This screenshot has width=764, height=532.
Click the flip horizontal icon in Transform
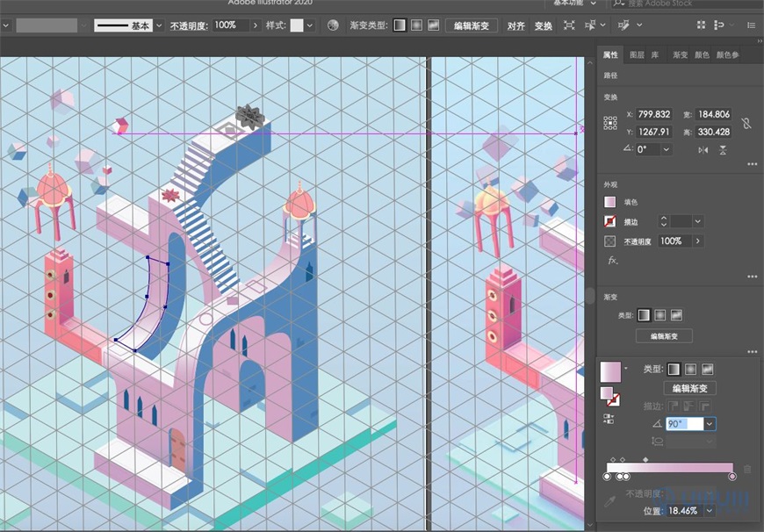[x=703, y=149]
